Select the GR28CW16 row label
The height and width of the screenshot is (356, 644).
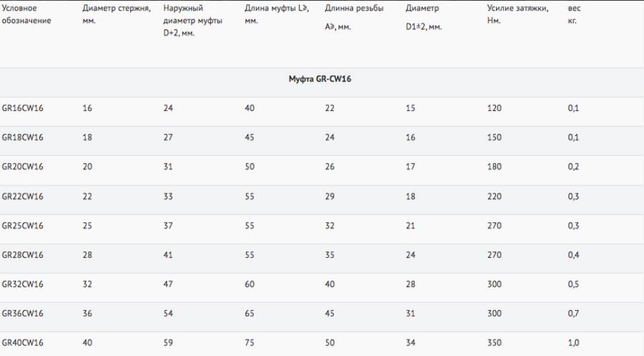coord(23,254)
